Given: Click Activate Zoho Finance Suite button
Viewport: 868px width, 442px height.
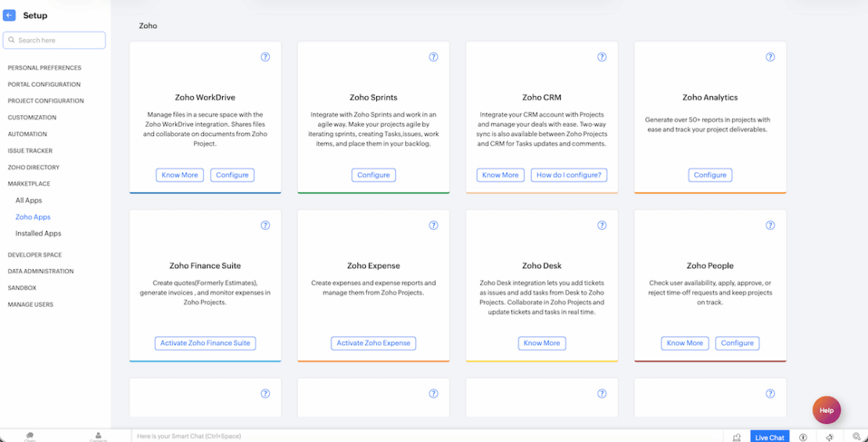Looking at the screenshot, I should [x=206, y=343].
